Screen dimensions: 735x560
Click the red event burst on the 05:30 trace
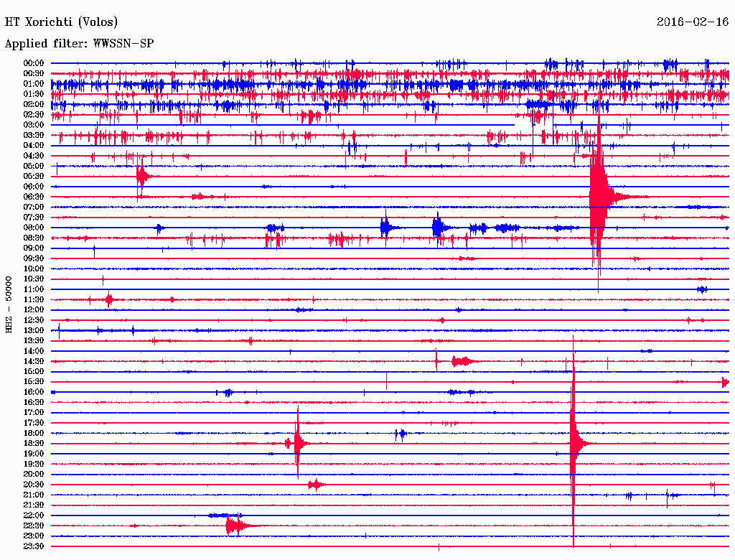pos(142,177)
